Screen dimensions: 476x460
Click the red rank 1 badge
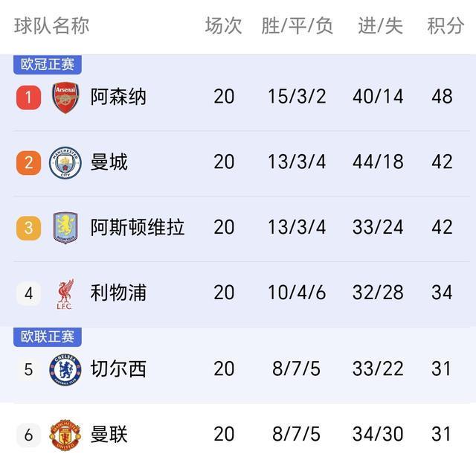point(28,98)
